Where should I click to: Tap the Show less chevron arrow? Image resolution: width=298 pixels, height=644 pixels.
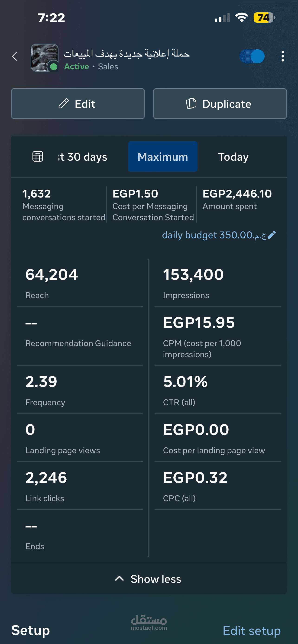[x=120, y=578]
